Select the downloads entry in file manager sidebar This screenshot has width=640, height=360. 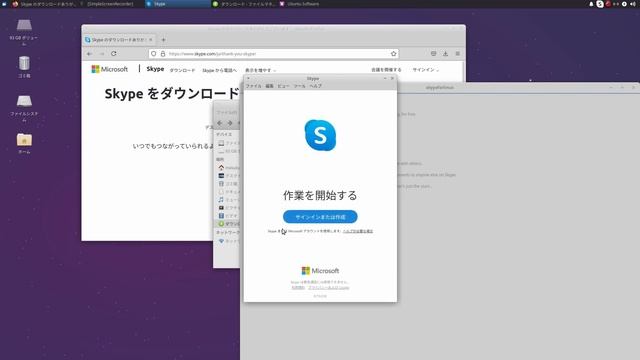228,224
